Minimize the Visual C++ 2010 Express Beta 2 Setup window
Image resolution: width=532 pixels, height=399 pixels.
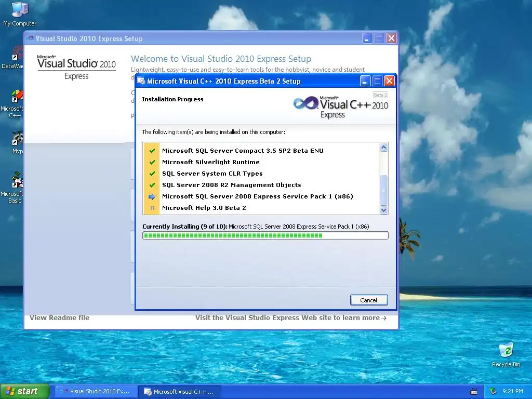pos(365,81)
